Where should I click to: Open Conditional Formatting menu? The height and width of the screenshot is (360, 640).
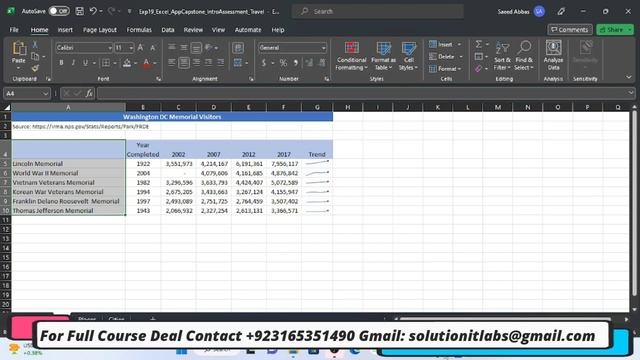click(351, 56)
